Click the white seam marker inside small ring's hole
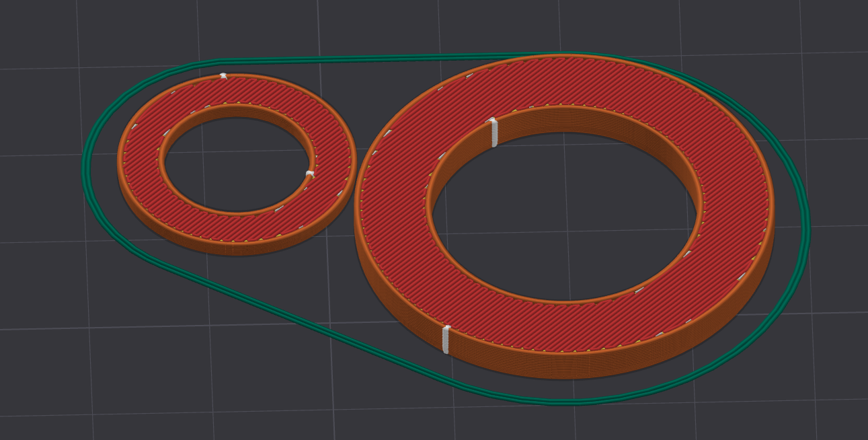Image resolution: width=868 pixels, height=440 pixels. (x=309, y=174)
